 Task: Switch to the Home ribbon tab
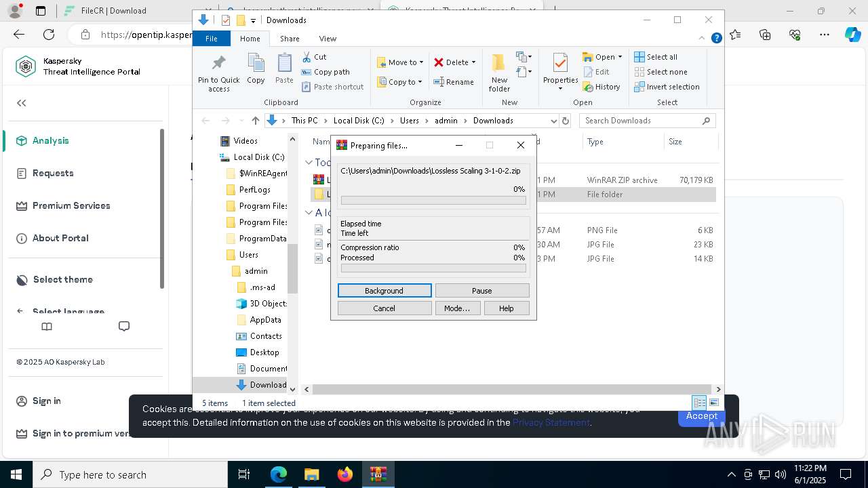coord(250,39)
